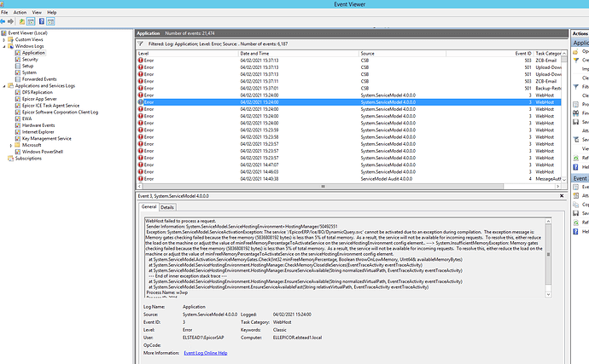Select the event dated 04/02/2021 14:40:38
Image resolution: width=589 pixels, height=364 pixels.
click(x=349, y=179)
